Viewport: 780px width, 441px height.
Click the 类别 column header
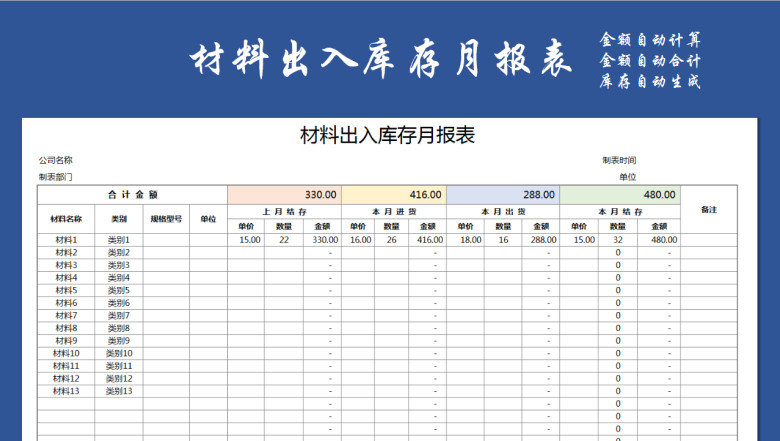[119, 219]
